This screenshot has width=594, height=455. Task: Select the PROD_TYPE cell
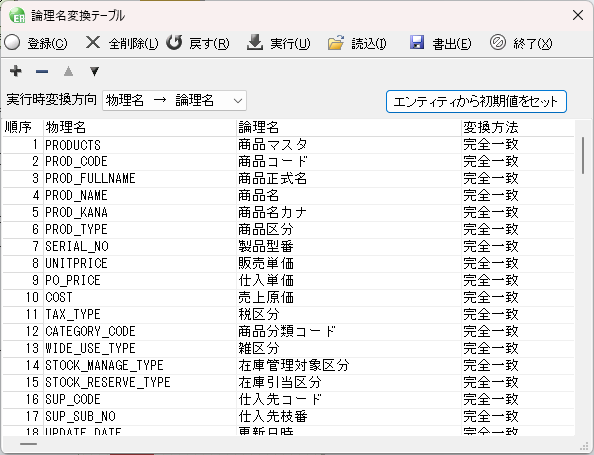[x=139, y=230]
